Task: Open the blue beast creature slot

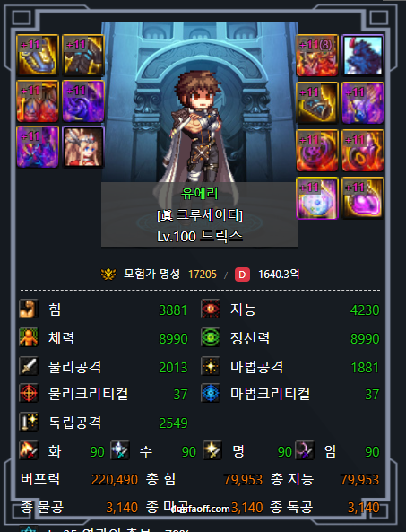Action: click(363, 56)
